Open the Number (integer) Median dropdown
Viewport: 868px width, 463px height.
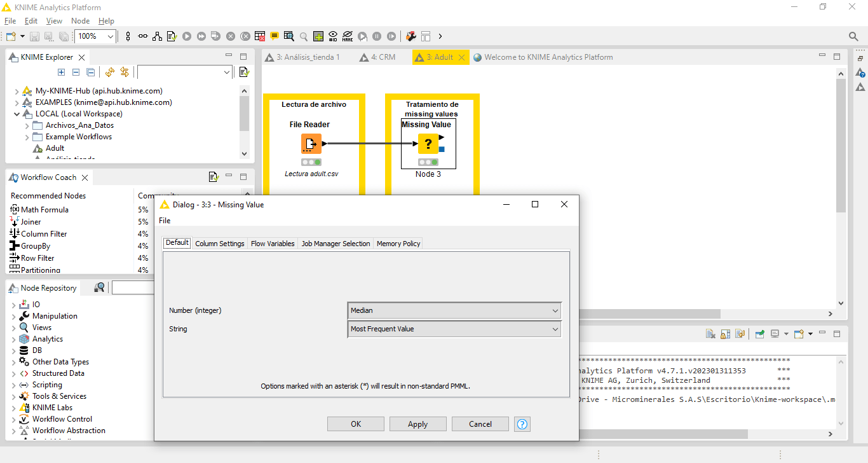coord(454,310)
